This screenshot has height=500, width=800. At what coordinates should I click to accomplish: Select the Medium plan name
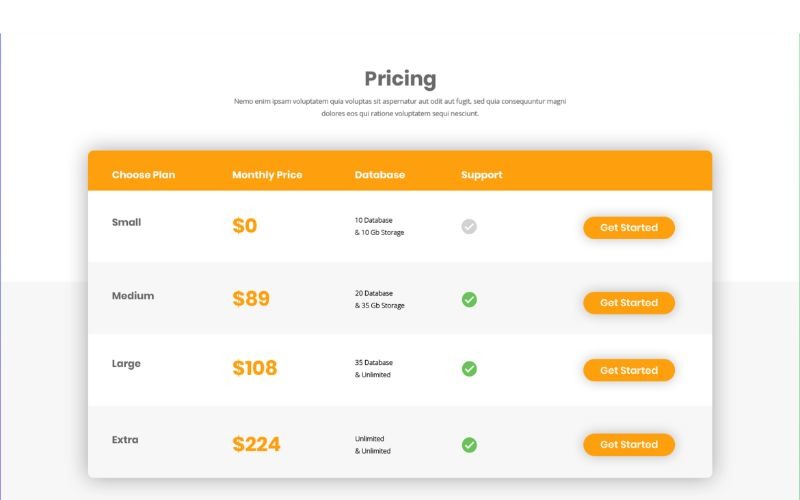(133, 296)
